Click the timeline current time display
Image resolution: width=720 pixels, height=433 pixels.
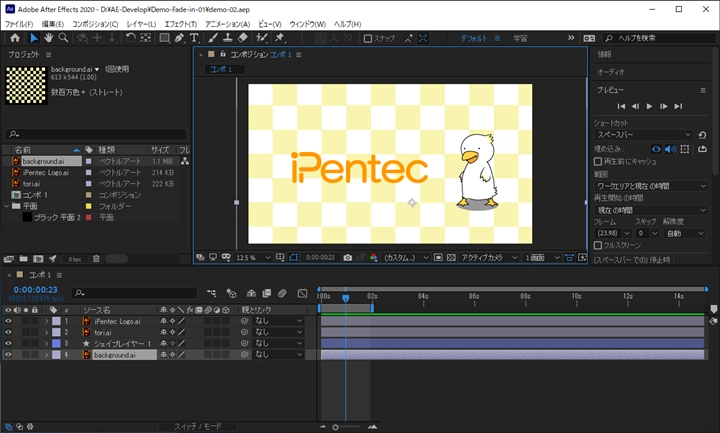[x=34, y=289]
